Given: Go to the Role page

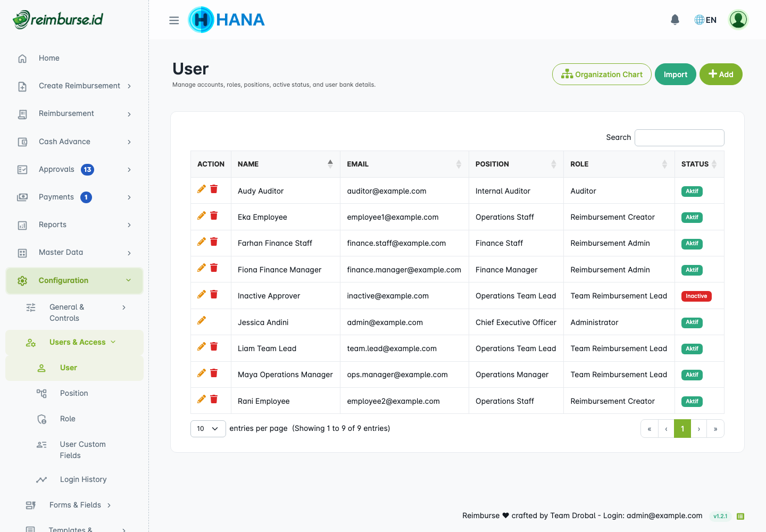Looking at the screenshot, I should (74, 419).
